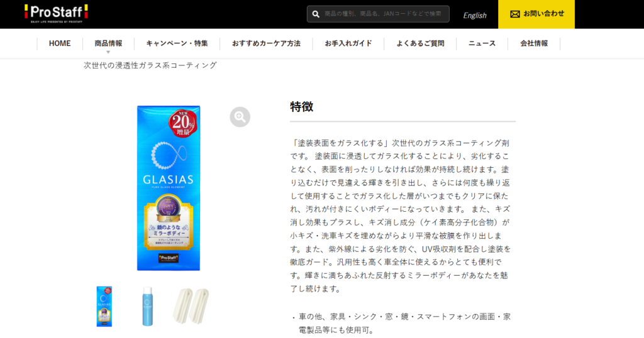Select the spray bottle thumbnail

pos(148,307)
